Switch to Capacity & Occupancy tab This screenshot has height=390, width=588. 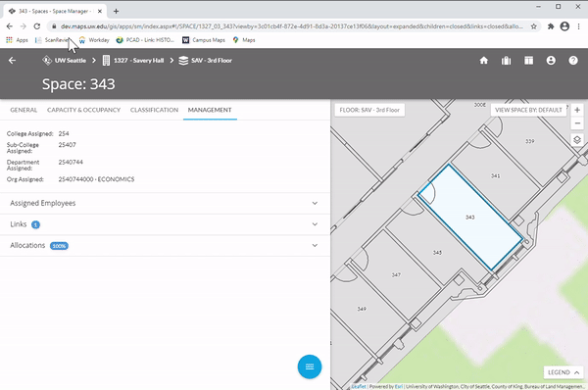(x=83, y=110)
